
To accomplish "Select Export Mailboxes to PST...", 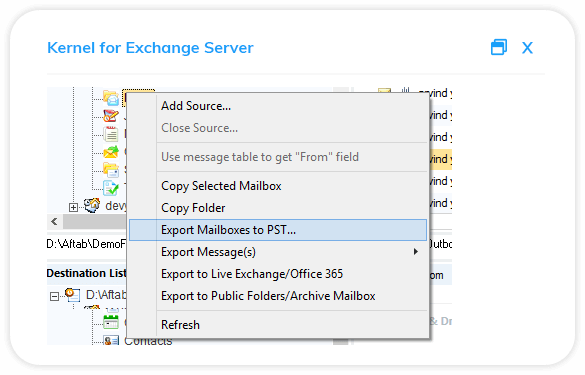I will 278,230.
